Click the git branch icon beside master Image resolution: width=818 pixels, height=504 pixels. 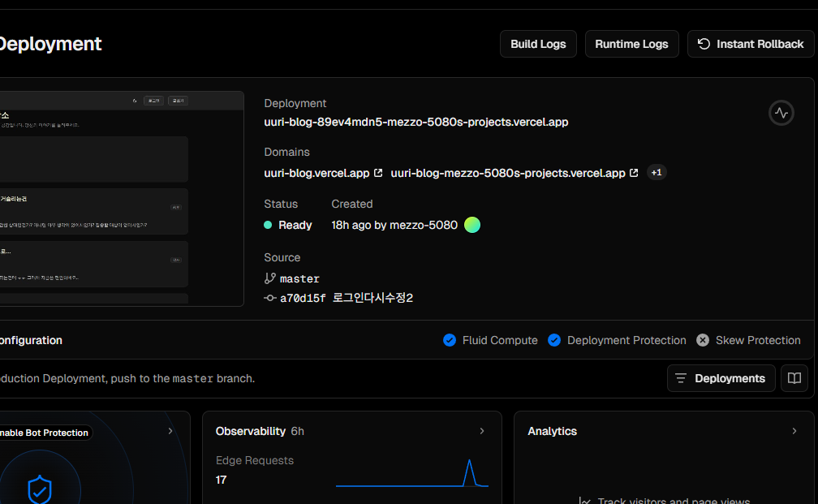click(269, 278)
